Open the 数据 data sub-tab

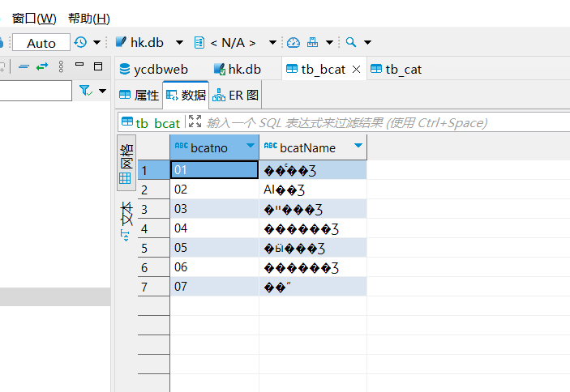pyautogui.click(x=186, y=95)
